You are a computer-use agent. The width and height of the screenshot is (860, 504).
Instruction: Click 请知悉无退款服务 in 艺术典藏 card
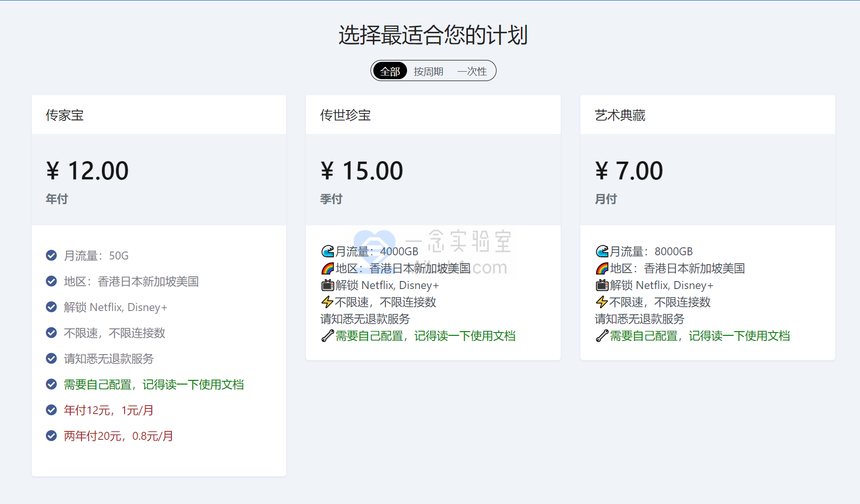pos(639,319)
